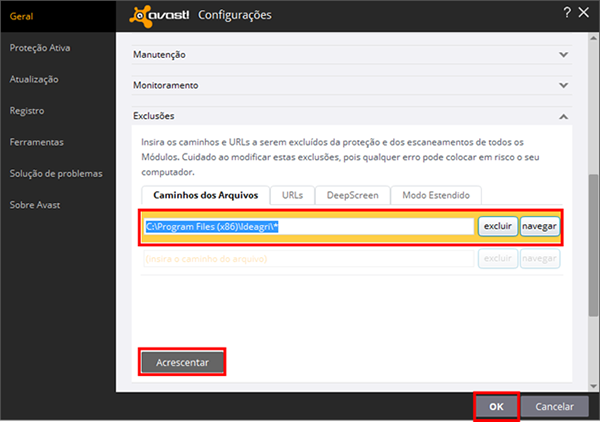The image size is (600, 422).
Task: Click the vertical scrollbar thumb
Action: coord(593,245)
